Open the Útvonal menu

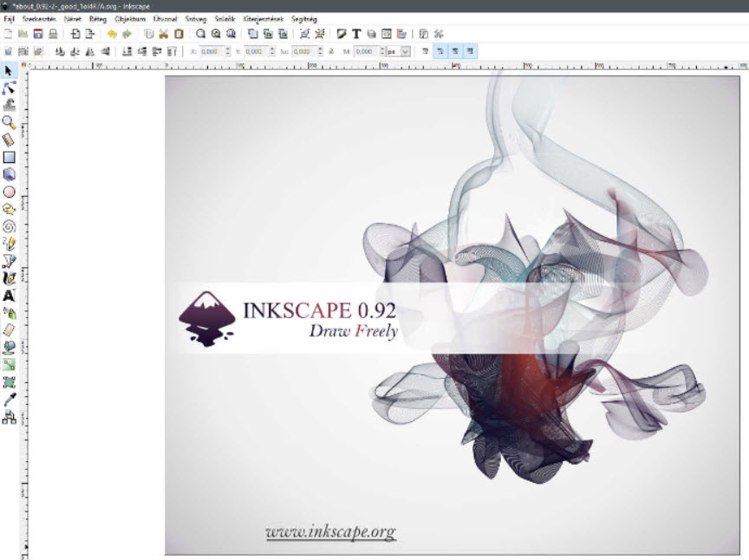pos(166,19)
